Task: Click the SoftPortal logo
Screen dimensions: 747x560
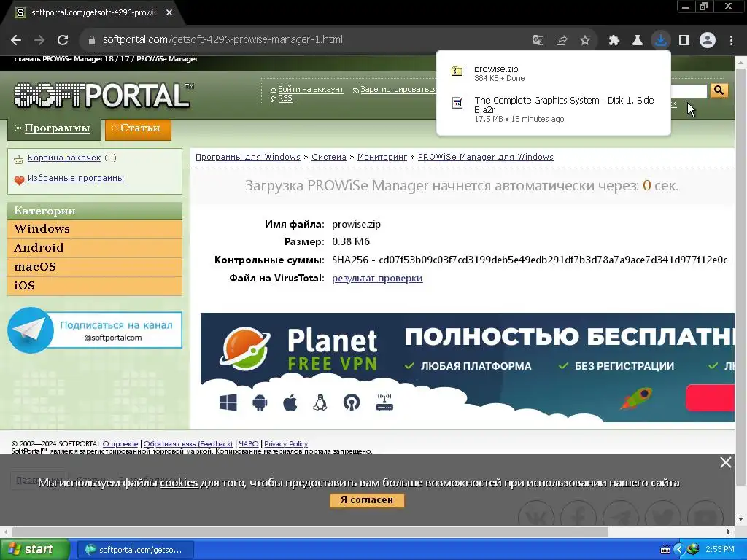Action: [104, 96]
